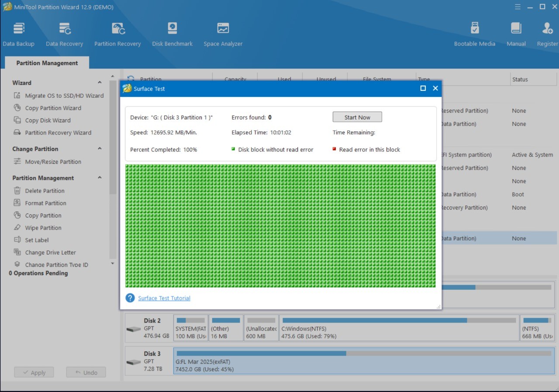Create Bootable Media
Viewport: 559px width, 392px height.
point(474,34)
